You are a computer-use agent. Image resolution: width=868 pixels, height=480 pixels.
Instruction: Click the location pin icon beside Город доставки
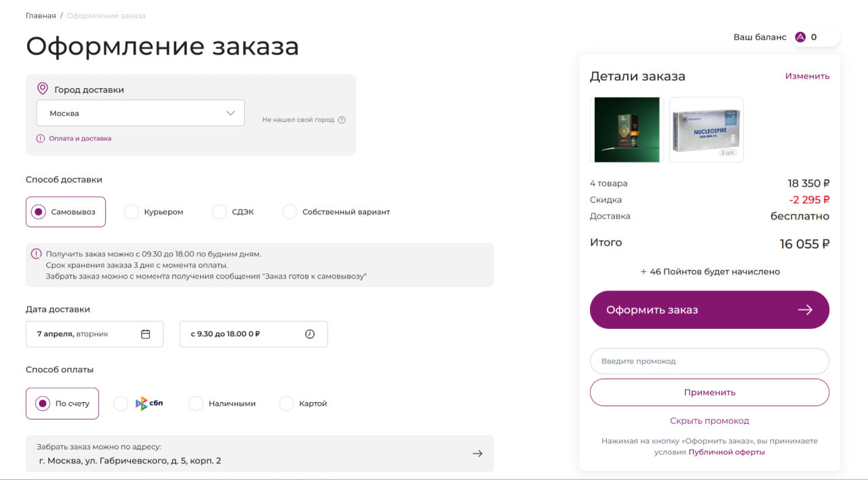click(43, 89)
